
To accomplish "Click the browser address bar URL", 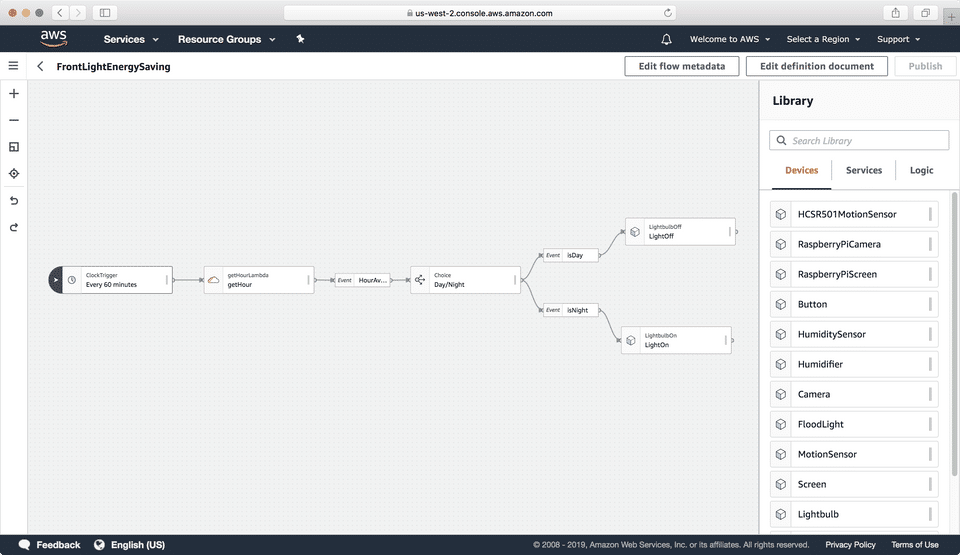I will click(484, 13).
